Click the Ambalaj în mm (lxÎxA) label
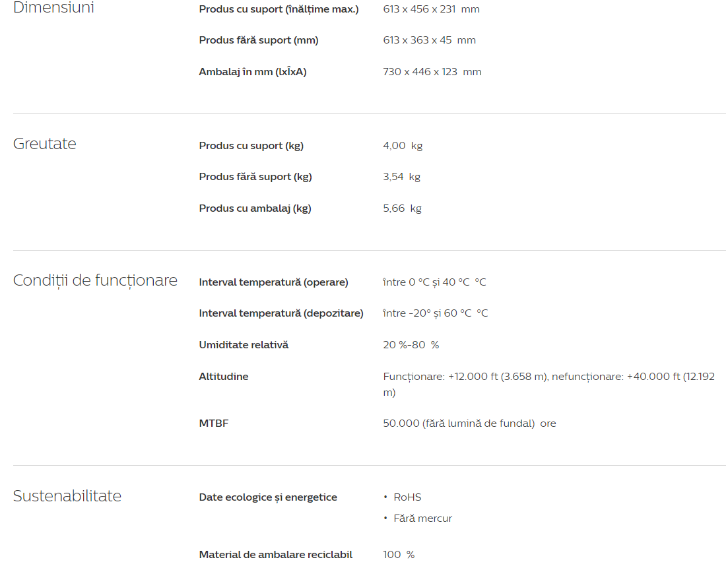Screen dimensions: 728x564 coord(253,72)
